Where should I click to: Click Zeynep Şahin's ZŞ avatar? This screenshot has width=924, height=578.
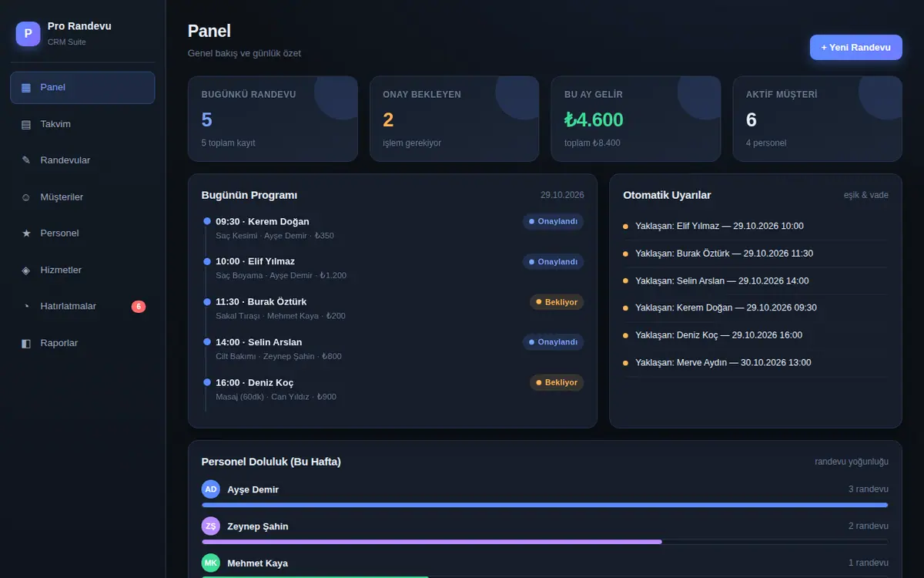point(211,526)
